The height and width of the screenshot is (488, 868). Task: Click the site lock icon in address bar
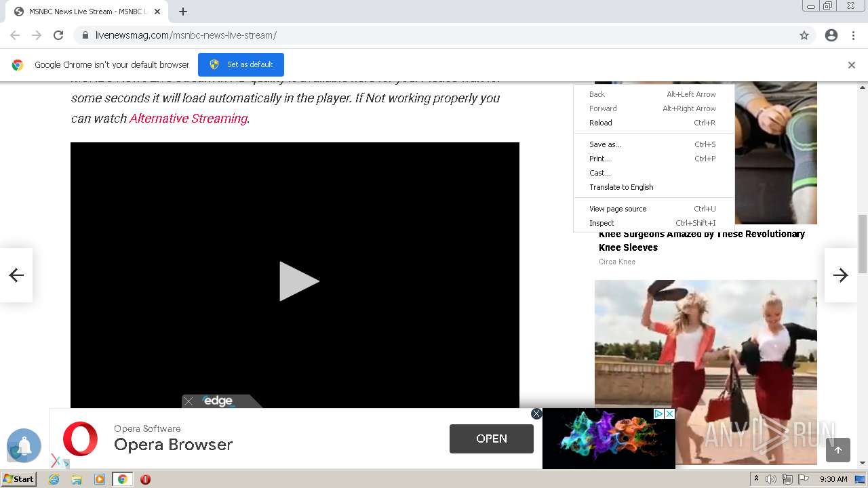[x=85, y=35]
